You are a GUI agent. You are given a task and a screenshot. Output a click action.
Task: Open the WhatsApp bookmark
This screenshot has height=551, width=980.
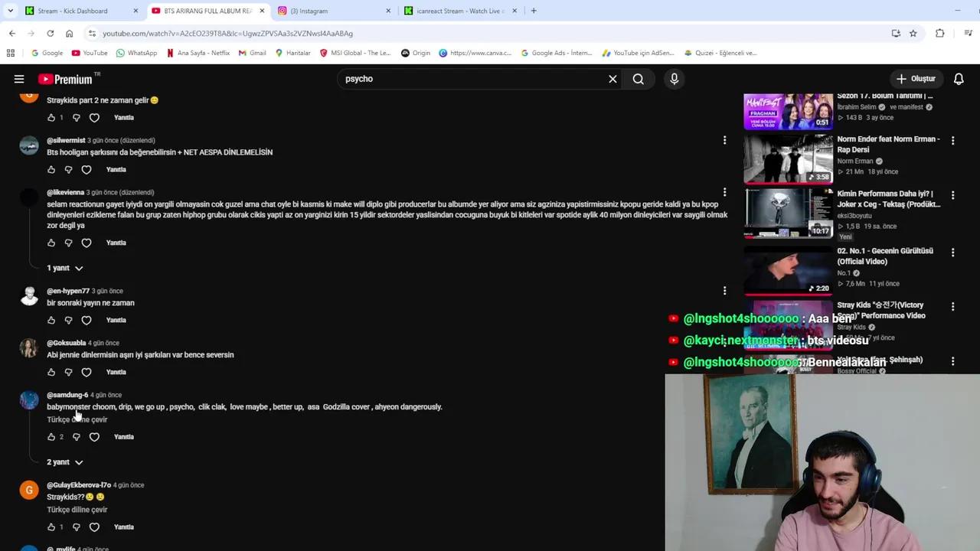click(136, 53)
